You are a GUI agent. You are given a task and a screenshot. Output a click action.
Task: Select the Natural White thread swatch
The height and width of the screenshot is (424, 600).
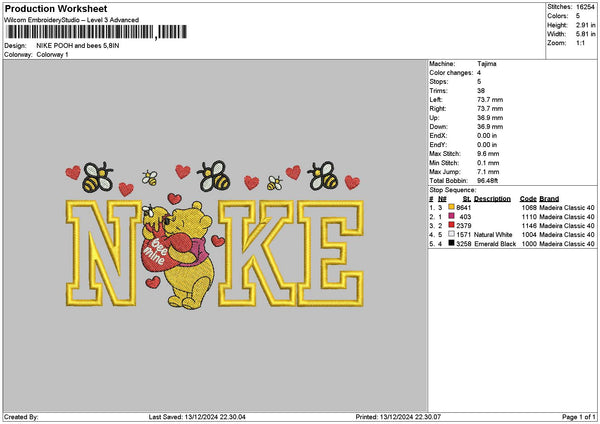452,234
